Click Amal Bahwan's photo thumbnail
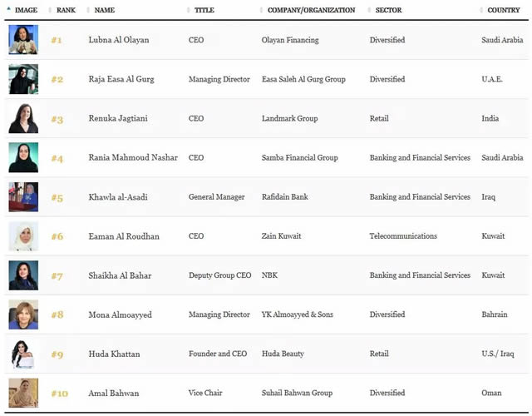 tap(23, 393)
